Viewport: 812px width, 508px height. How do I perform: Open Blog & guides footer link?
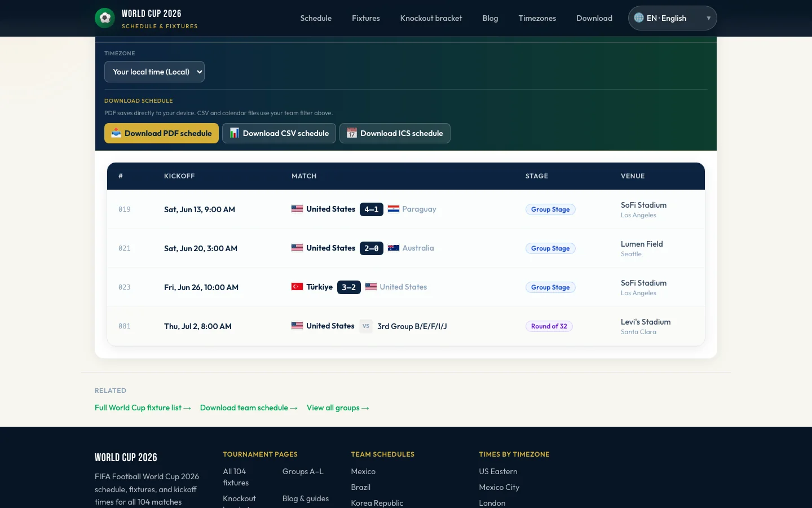pyautogui.click(x=306, y=498)
